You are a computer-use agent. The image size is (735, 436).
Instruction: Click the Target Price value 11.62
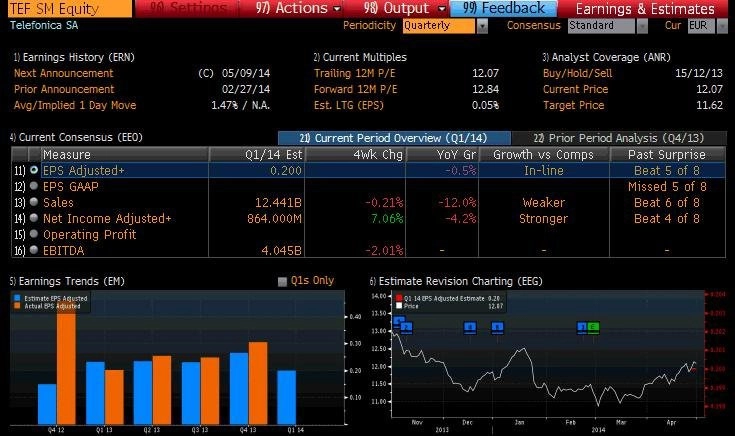(x=709, y=105)
